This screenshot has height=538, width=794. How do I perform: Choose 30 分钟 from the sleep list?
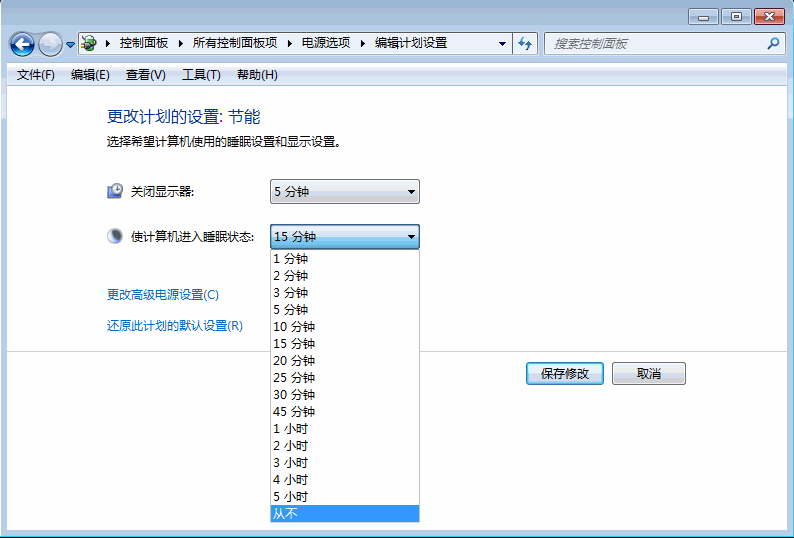tap(344, 394)
